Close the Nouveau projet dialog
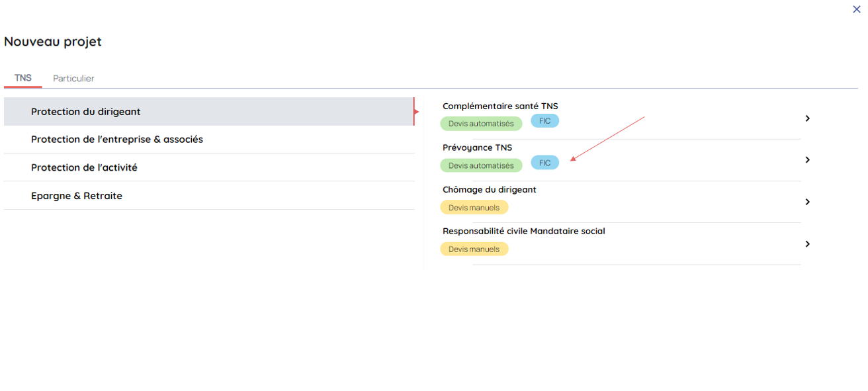This screenshot has height=391, width=868. (x=856, y=9)
